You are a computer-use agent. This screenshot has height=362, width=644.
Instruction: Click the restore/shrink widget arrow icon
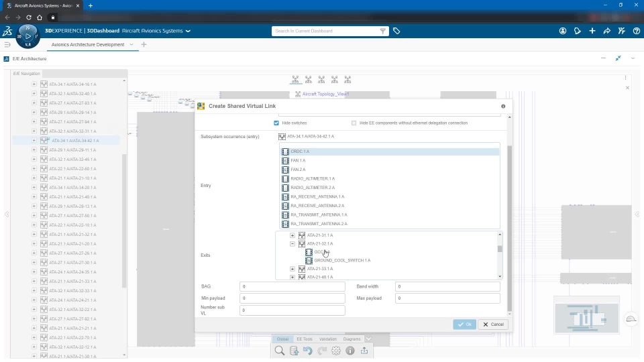click(618, 58)
